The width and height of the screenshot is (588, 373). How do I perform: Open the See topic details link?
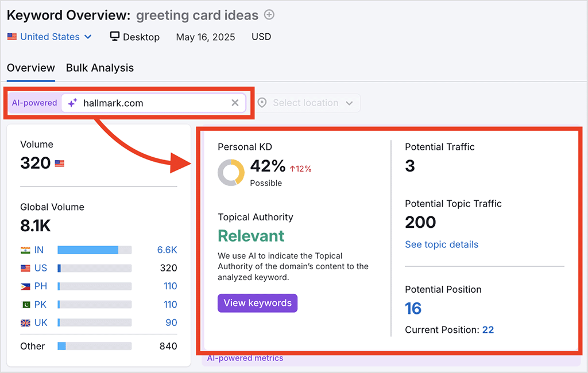442,244
